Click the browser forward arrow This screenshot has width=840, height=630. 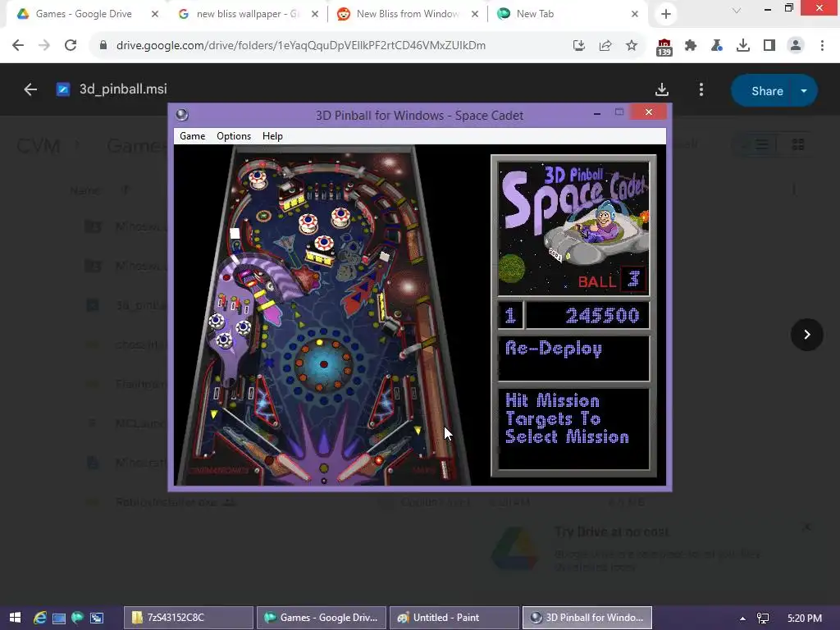pos(44,46)
